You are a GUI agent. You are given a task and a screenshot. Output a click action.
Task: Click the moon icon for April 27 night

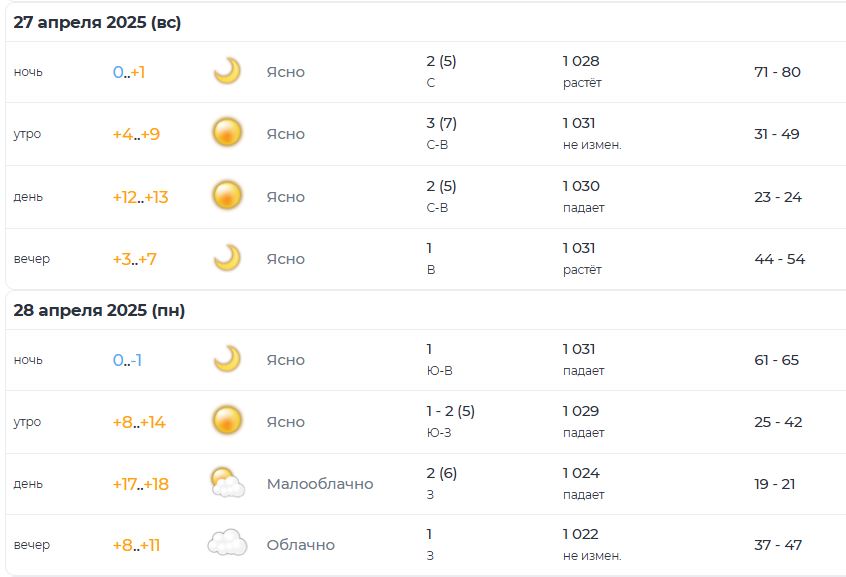click(227, 71)
